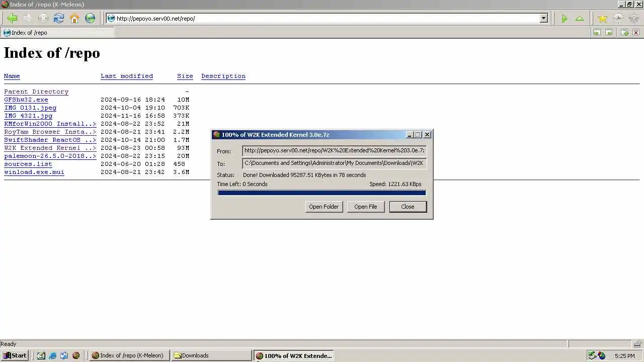Click the 5:25 PM system clock

(x=625, y=356)
